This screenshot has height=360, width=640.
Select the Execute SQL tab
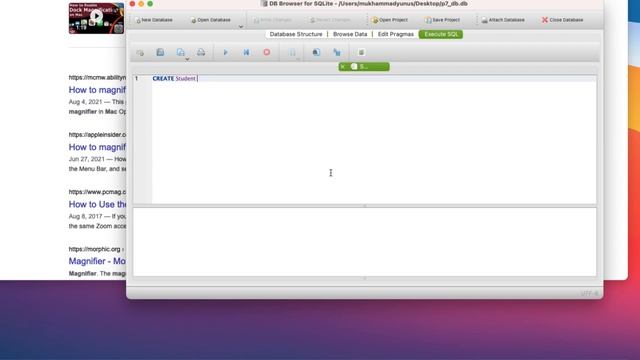pyautogui.click(x=441, y=34)
